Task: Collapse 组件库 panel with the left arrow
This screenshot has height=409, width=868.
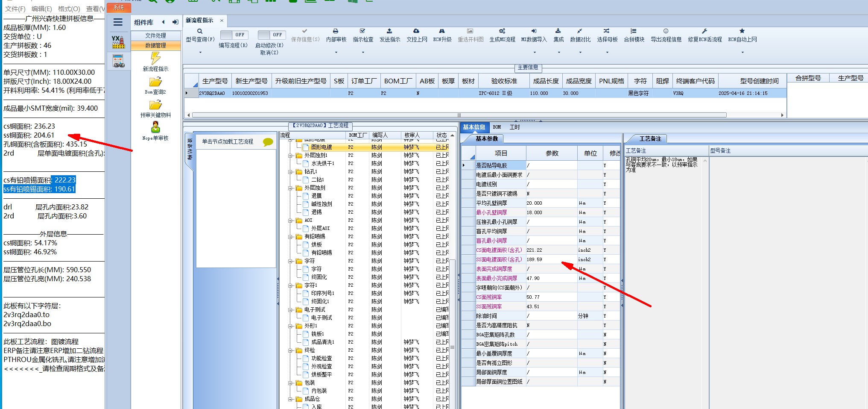Action: coord(163,22)
